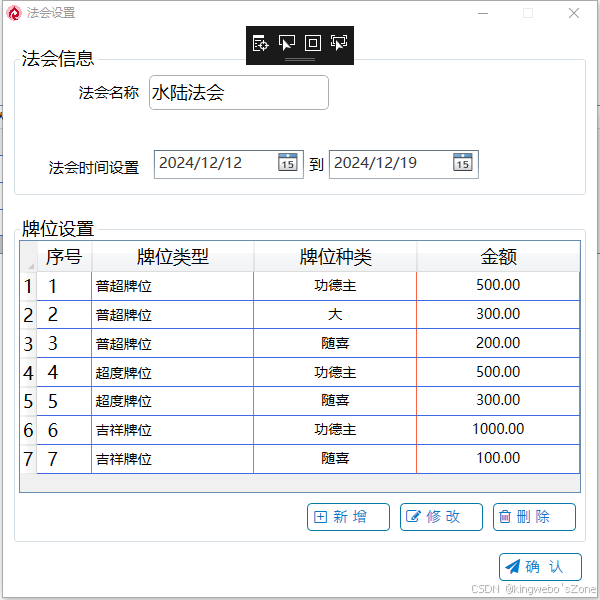
Task: Open the start date calendar picker icon
Action: 287,162
